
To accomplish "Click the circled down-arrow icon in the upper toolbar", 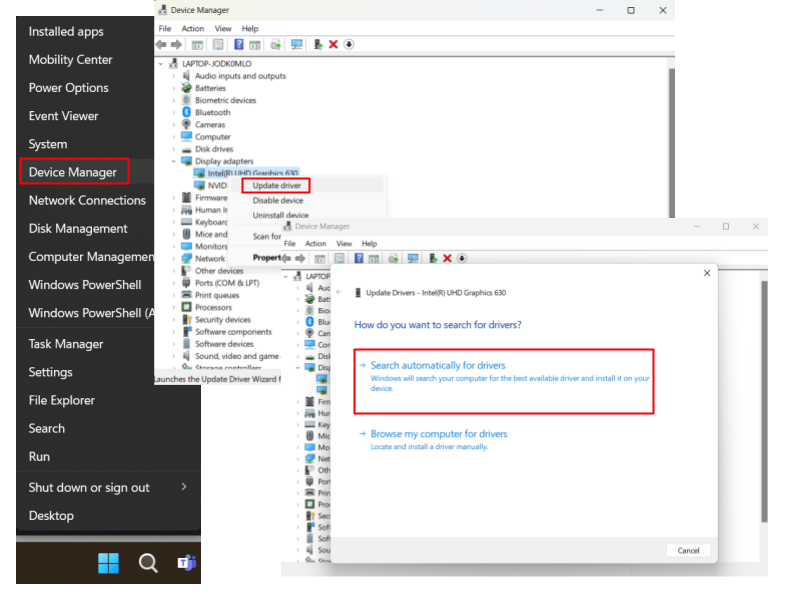I will (x=349, y=44).
